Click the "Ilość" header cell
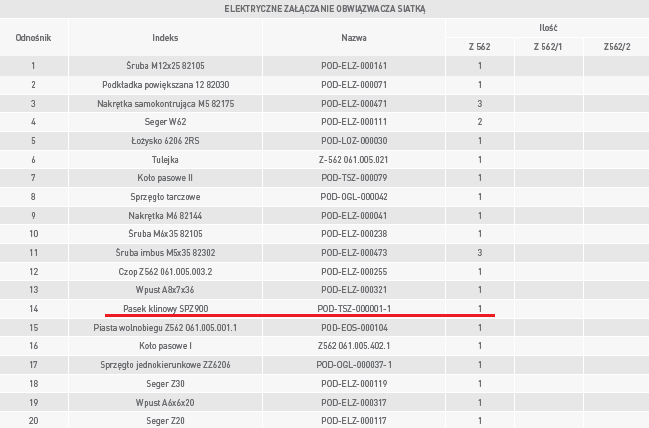The width and height of the screenshot is (649, 428). pyautogui.click(x=547, y=28)
